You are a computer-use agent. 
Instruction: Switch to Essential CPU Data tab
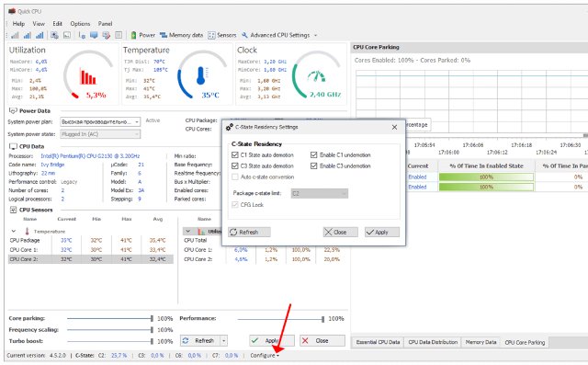378,342
